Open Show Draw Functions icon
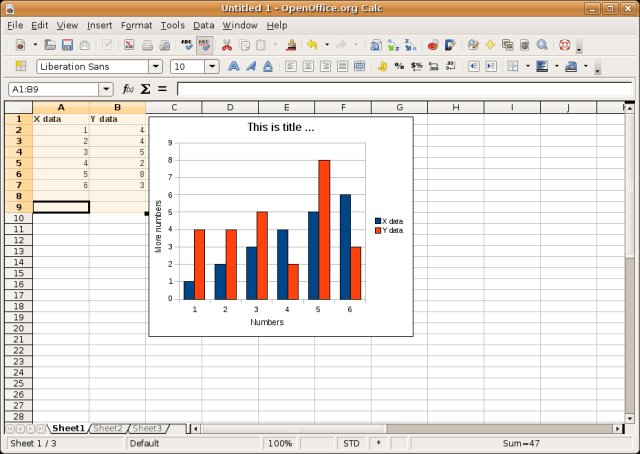 [x=450, y=45]
